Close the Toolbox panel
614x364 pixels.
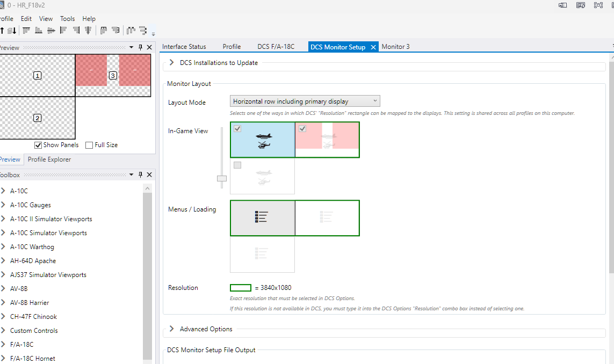point(149,174)
